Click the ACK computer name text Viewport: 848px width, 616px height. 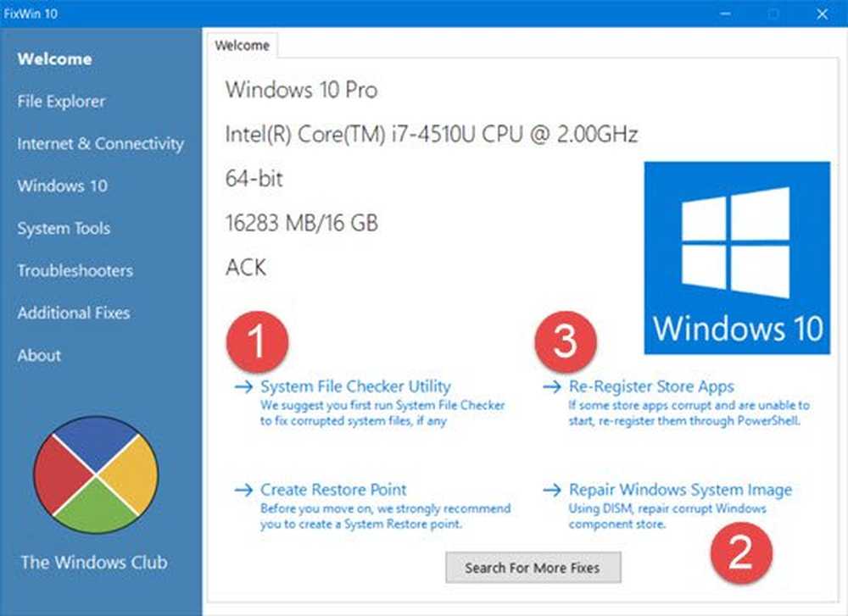tap(246, 268)
